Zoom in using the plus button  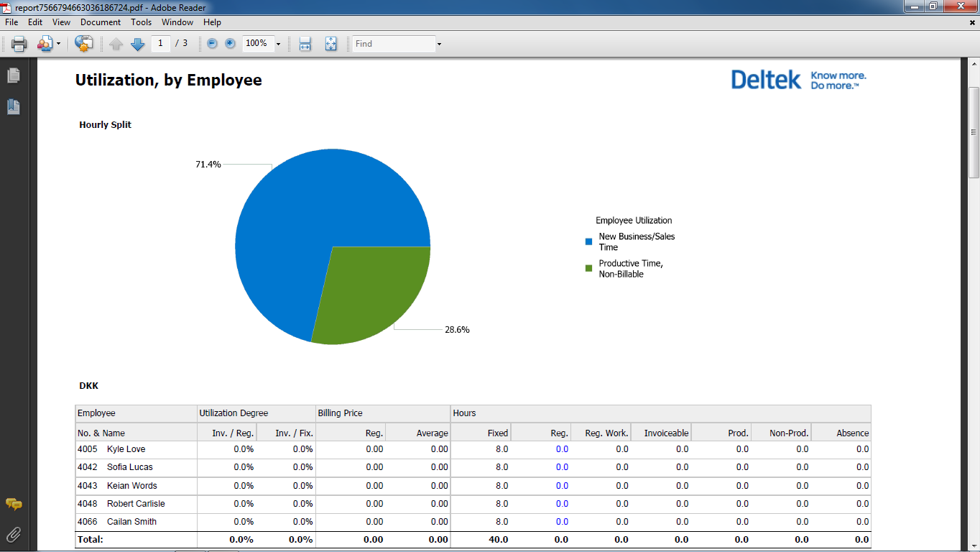230,44
